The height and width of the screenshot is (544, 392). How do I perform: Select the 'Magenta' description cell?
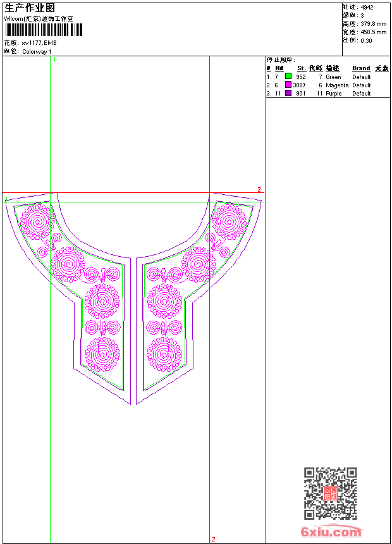pos(337,85)
